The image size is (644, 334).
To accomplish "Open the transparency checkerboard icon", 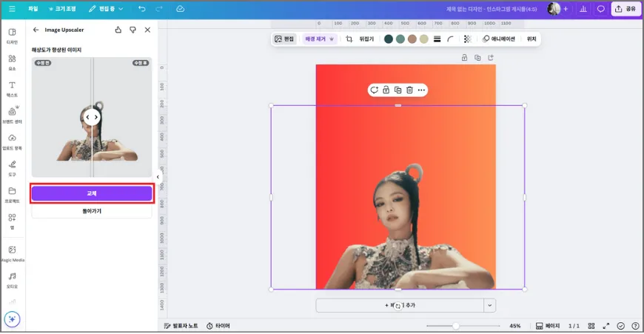I will [467, 39].
